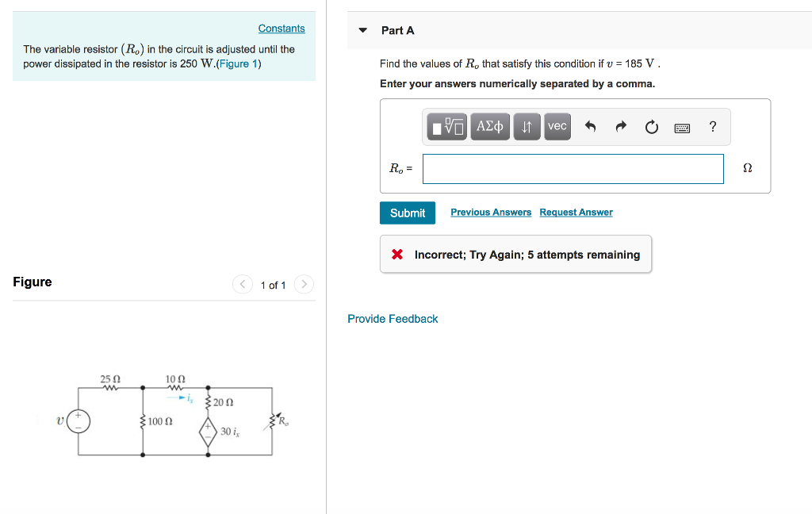Open the Provide Feedback link
The width and height of the screenshot is (812, 514).
pos(393,318)
